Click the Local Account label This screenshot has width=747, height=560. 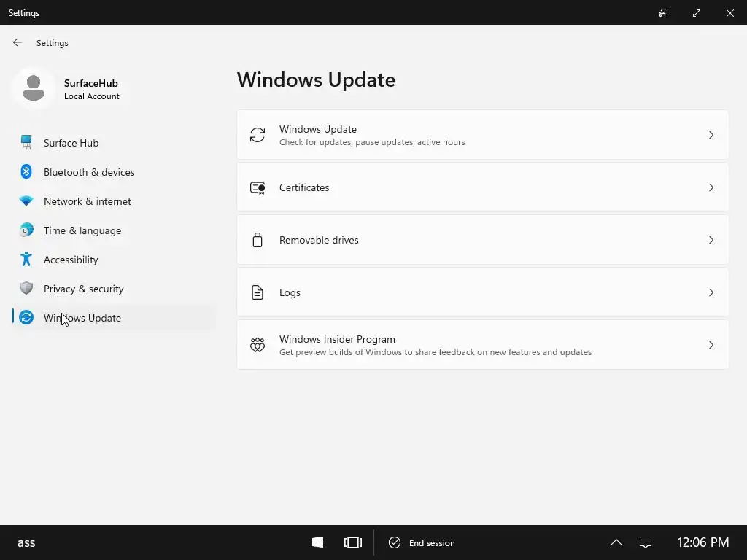(91, 96)
